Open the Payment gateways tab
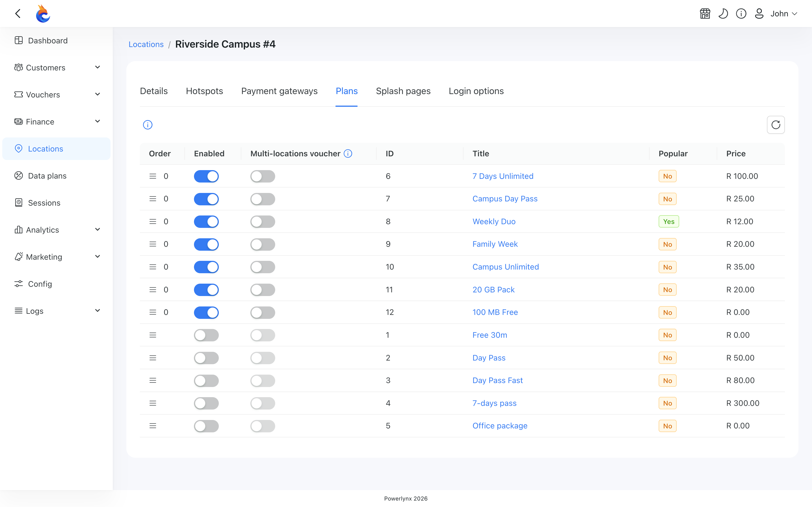The height and width of the screenshot is (507, 812). pos(279,91)
